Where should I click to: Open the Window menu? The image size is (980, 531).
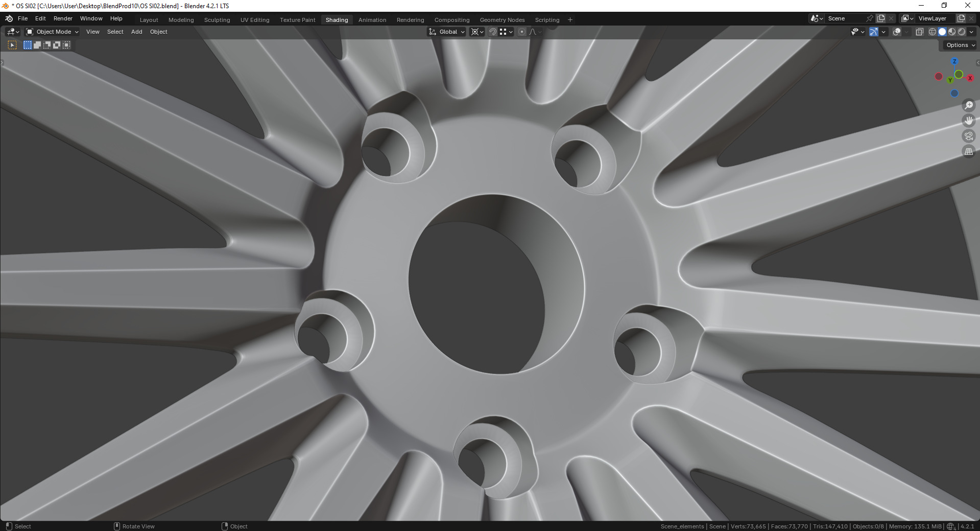91,18
